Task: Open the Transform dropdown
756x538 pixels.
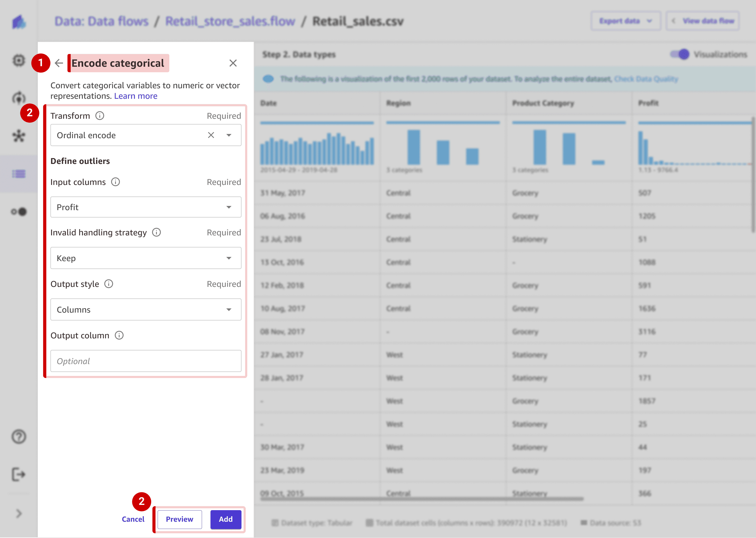Action: (x=229, y=135)
